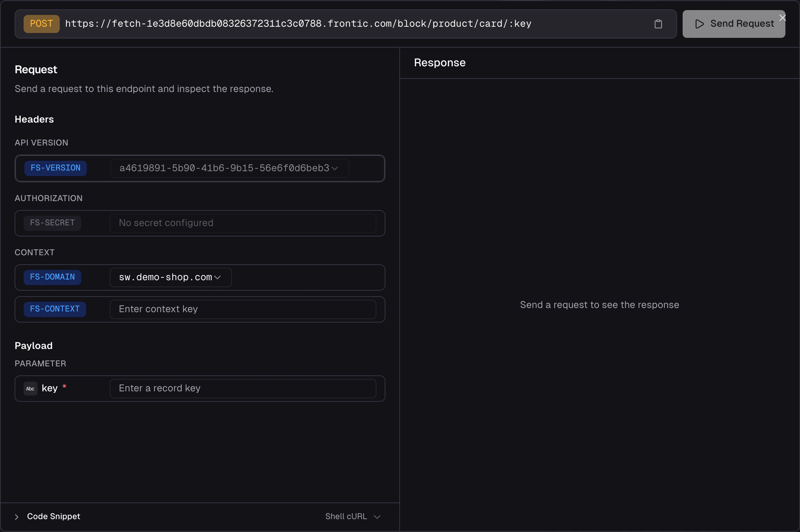The width and height of the screenshot is (800, 532).
Task: Click the AUTHORIZATION section label
Action: coord(49,198)
